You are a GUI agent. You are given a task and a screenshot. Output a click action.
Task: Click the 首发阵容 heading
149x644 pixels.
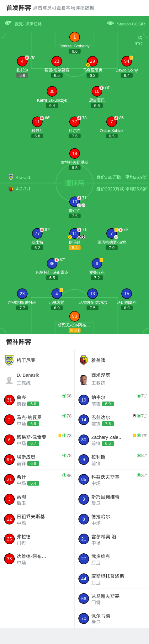[19, 8]
